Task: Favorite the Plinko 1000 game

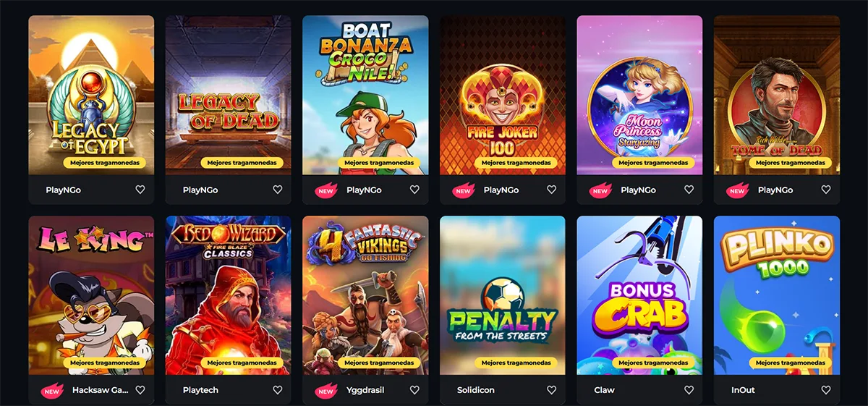Action: pos(825,390)
